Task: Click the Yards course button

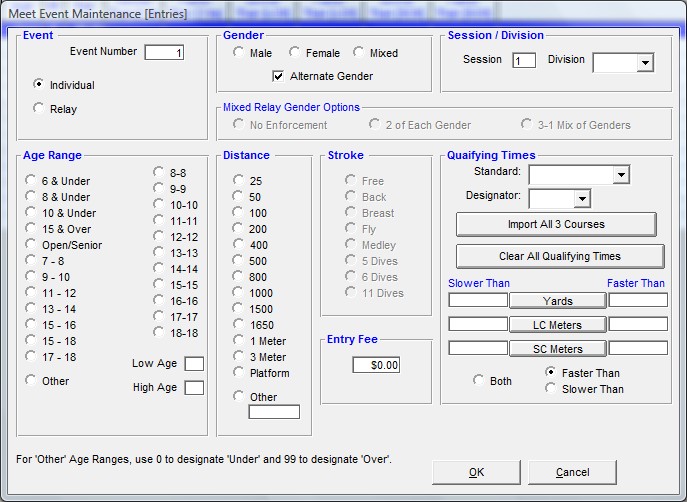Action: [x=557, y=300]
